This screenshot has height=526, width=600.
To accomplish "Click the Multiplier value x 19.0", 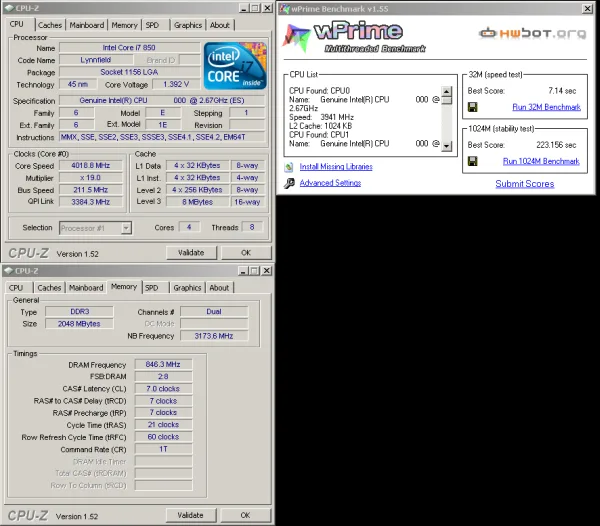I will 91,178.
